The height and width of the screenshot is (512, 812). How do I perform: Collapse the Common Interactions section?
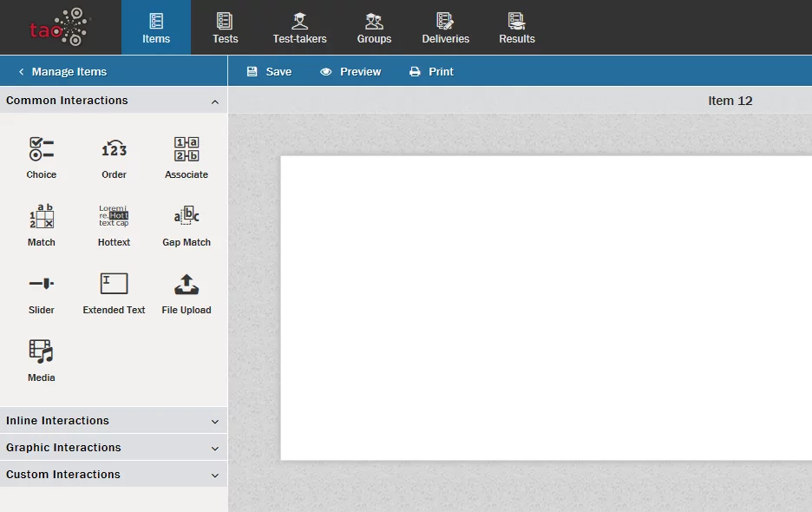pyautogui.click(x=214, y=102)
